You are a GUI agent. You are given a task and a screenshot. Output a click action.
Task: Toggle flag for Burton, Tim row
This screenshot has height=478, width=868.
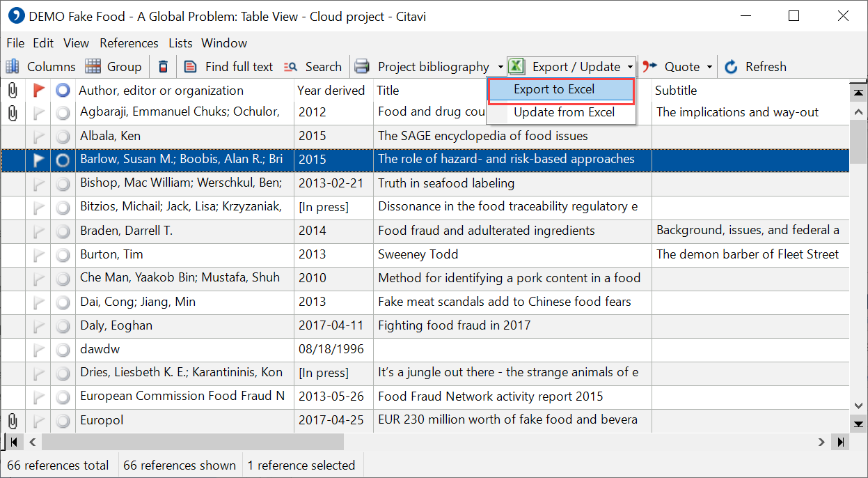38,254
